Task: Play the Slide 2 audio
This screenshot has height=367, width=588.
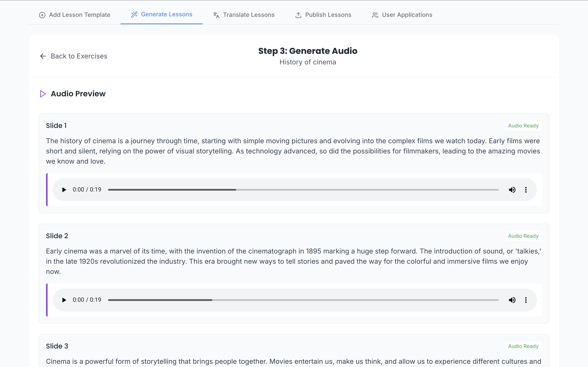Action: point(64,300)
